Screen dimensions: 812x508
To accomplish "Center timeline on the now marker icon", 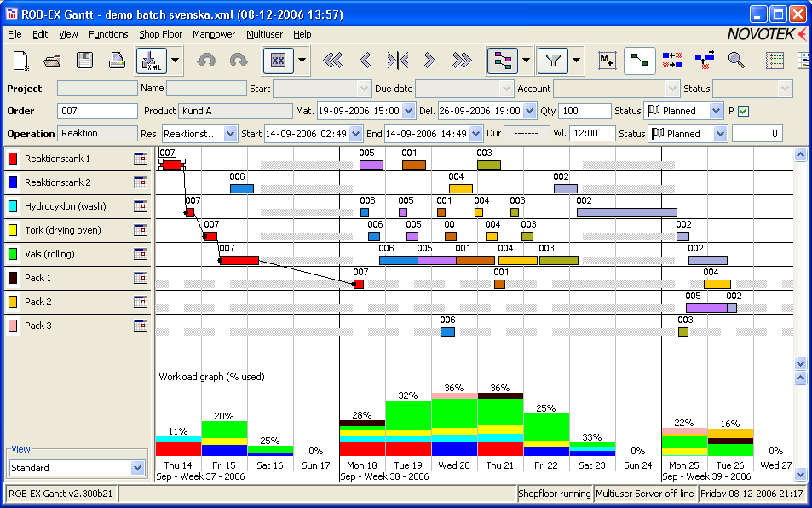I will [x=398, y=61].
